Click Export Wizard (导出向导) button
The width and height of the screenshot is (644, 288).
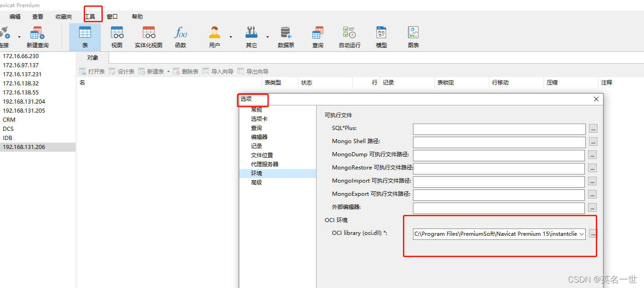pyautogui.click(x=253, y=71)
